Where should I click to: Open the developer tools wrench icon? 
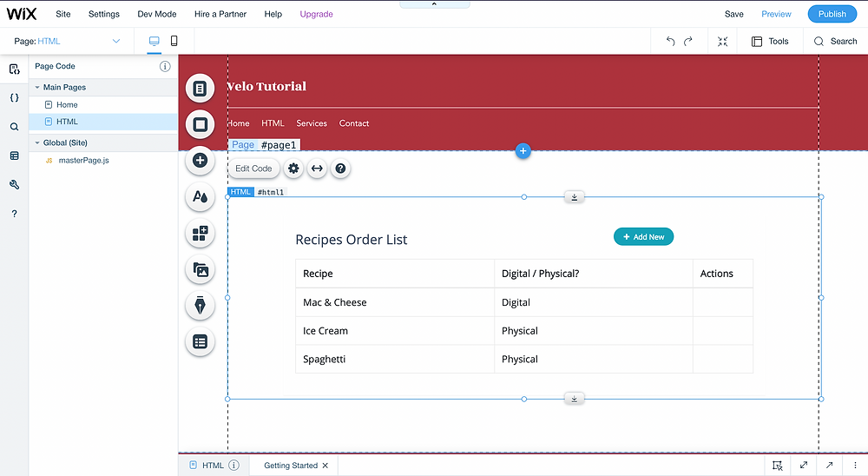point(15,184)
